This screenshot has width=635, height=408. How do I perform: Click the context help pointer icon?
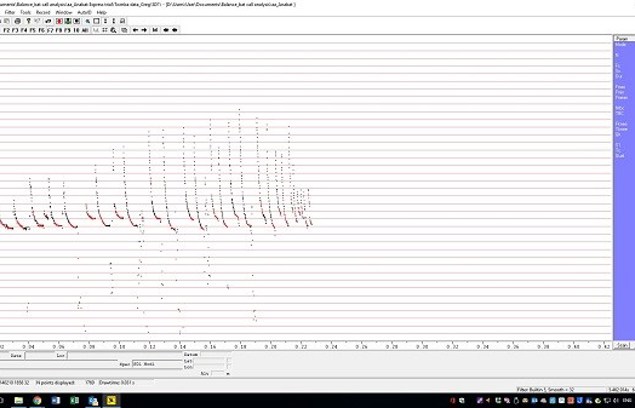coord(37,21)
